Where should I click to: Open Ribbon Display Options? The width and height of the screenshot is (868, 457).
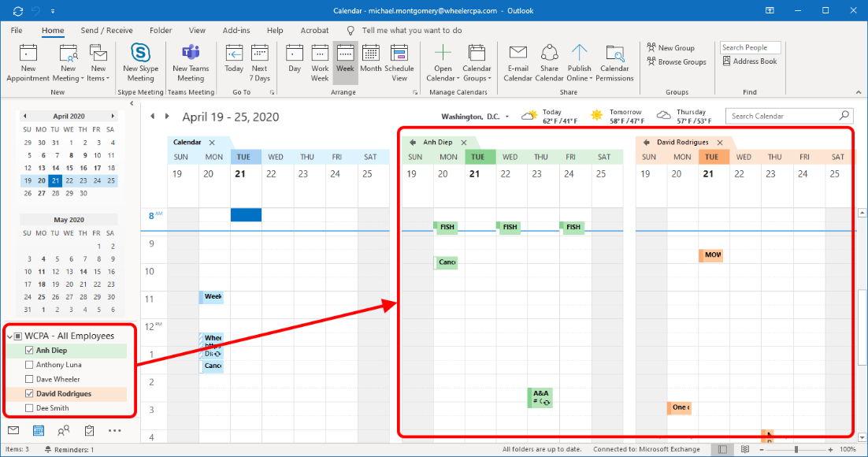[770, 10]
